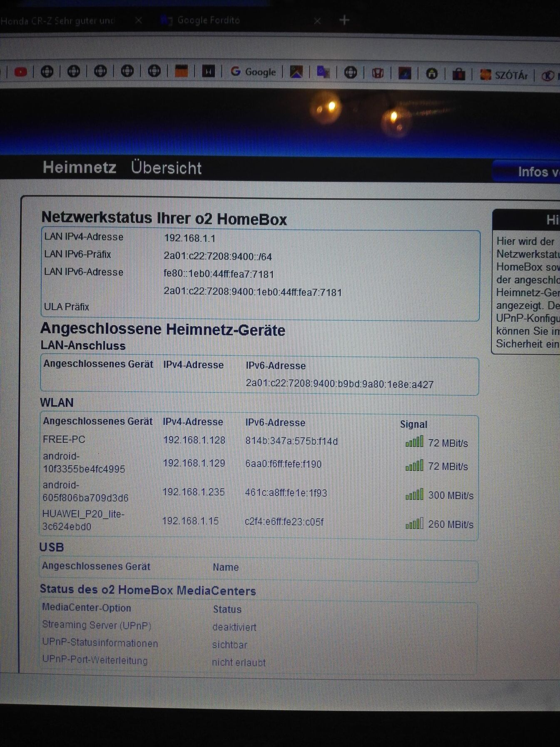Click the android-605f806ba709d3d6 device
Screen dimensions: 560x747
pyautogui.click(x=85, y=491)
